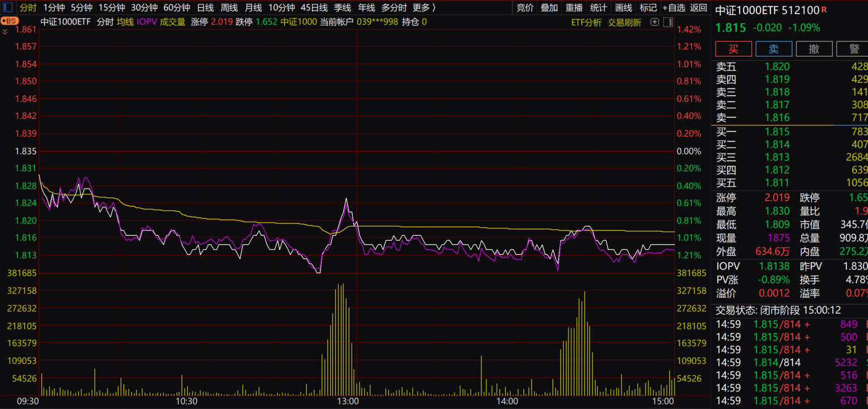Click the 警 alert button
The height and width of the screenshot is (409, 868).
(854, 49)
